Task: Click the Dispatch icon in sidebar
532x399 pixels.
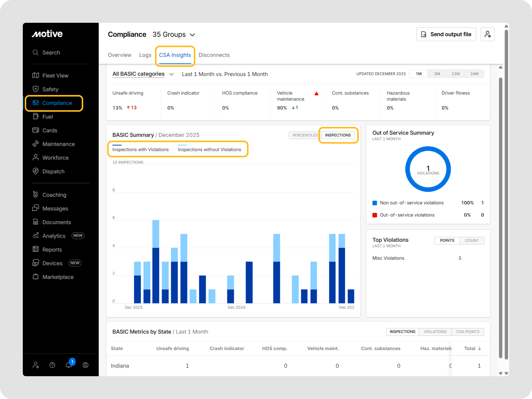Action: (36, 171)
